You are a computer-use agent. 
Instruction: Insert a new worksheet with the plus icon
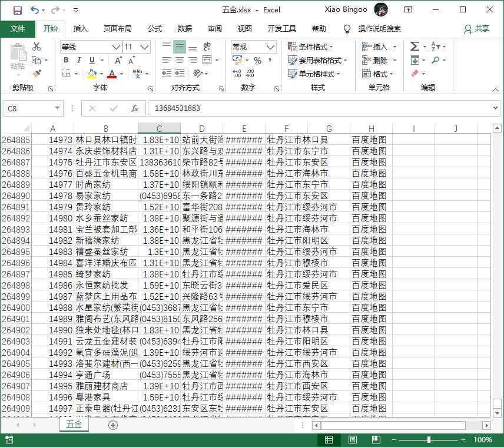(112, 424)
